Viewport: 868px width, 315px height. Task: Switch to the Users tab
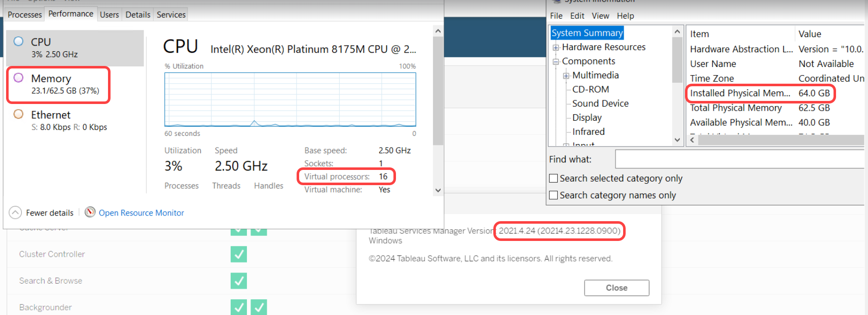pyautogui.click(x=110, y=15)
